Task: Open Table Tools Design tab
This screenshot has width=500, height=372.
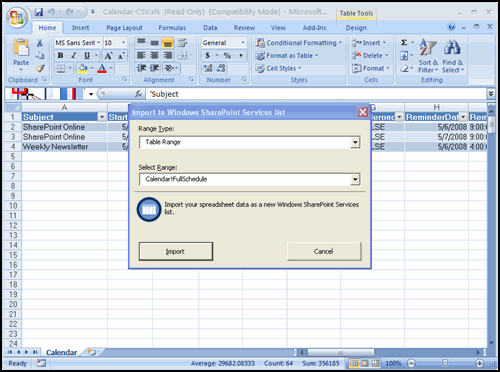Action: [356, 28]
